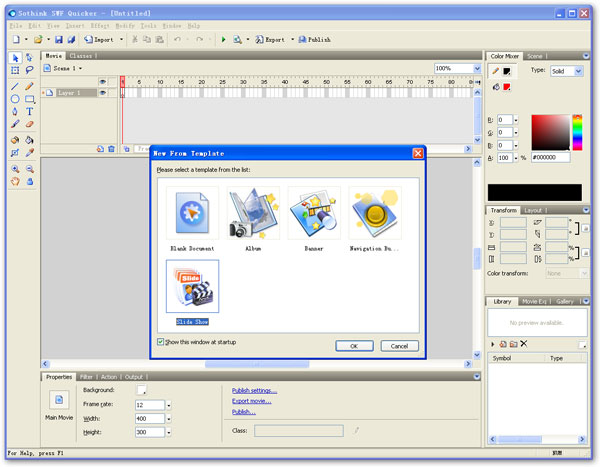Open the File menu
This screenshot has width=600, height=467.
click(x=16, y=26)
